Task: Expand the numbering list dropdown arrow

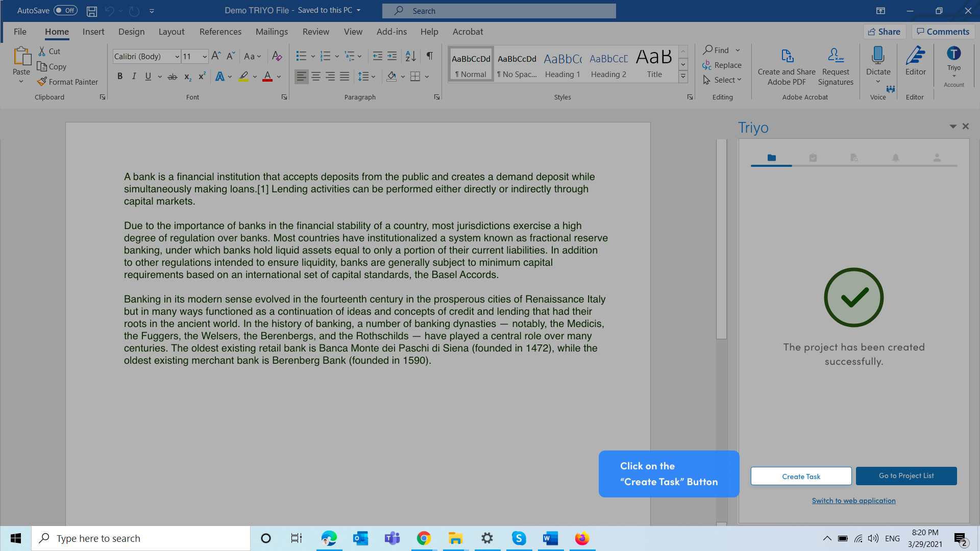Action: (337, 57)
